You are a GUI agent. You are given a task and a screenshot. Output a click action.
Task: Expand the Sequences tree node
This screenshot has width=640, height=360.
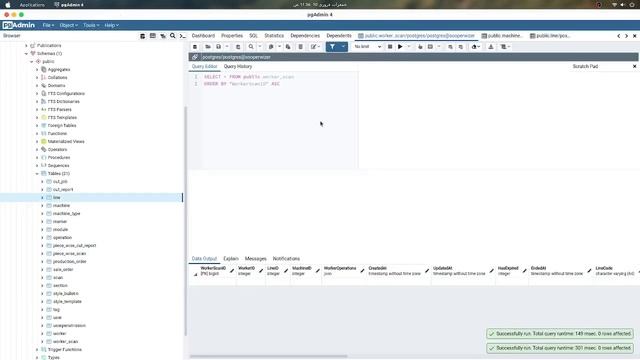point(37,166)
